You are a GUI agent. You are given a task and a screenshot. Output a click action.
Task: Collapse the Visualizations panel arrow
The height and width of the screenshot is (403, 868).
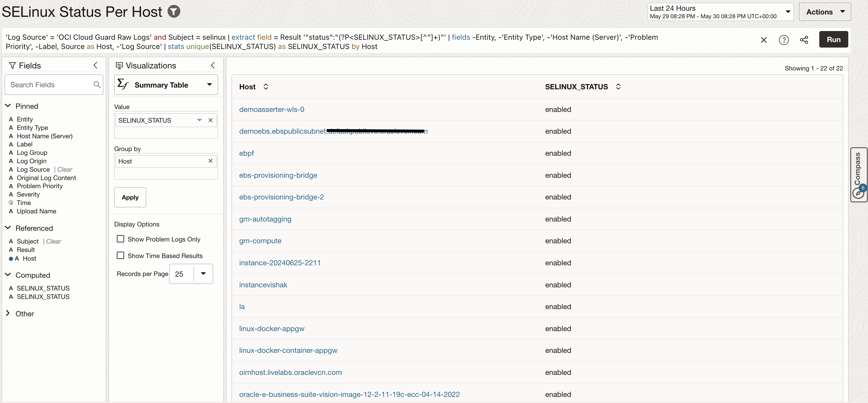pyautogui.click(x=213, y=65)
